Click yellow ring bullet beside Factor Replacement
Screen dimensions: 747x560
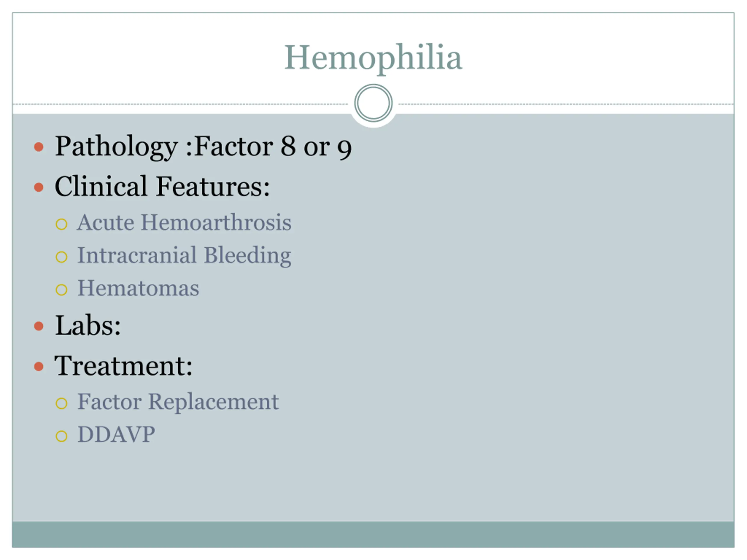click(x=62, y=403)
